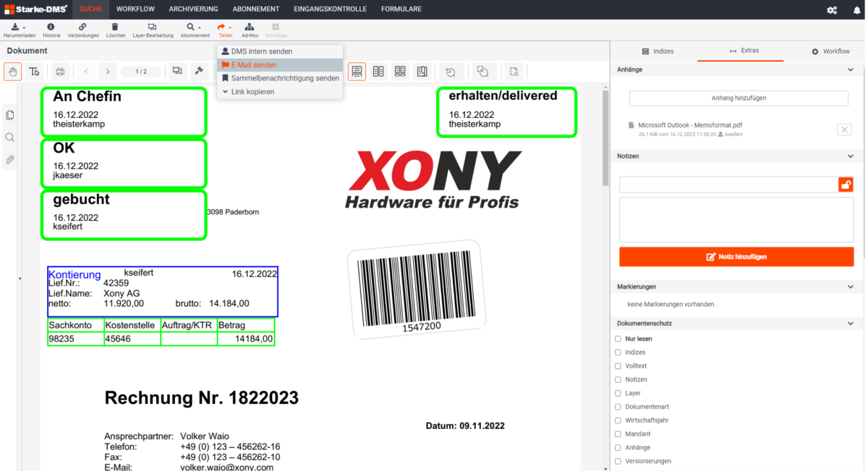Expand Link kopieren submenu

280,92
